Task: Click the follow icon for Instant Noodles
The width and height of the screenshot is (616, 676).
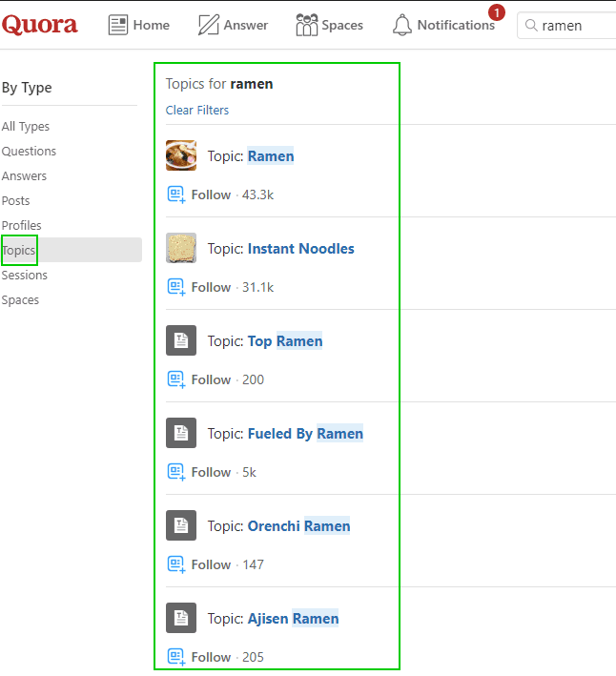Action: coord(175,287)
